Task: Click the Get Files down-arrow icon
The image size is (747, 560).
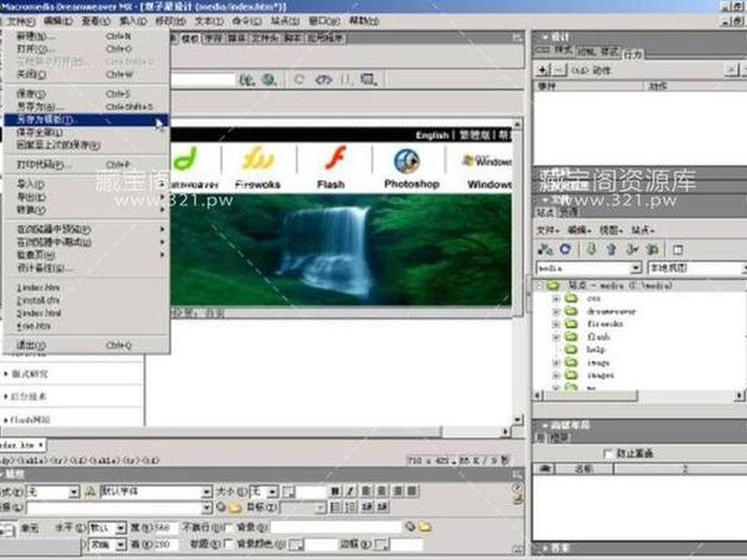Action: (591, 249)
